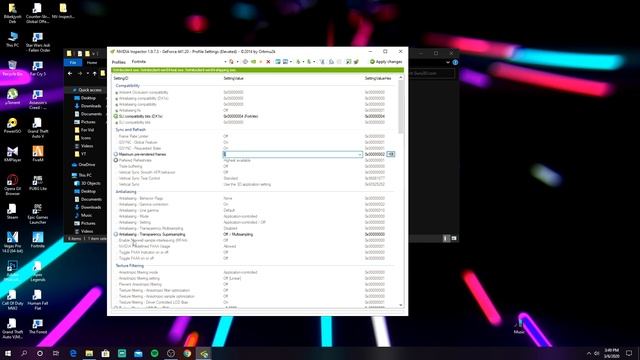The width and height of the screenshot is (640, 360).
Task: Click the NVIDIA green logo toolbar icon
Action: (x=253, y=62)
